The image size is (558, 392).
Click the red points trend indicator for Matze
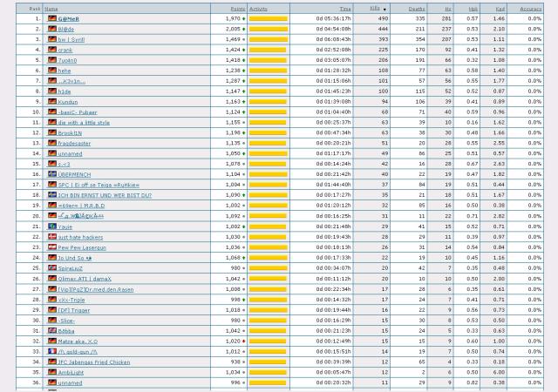click(x=243, y=341)
